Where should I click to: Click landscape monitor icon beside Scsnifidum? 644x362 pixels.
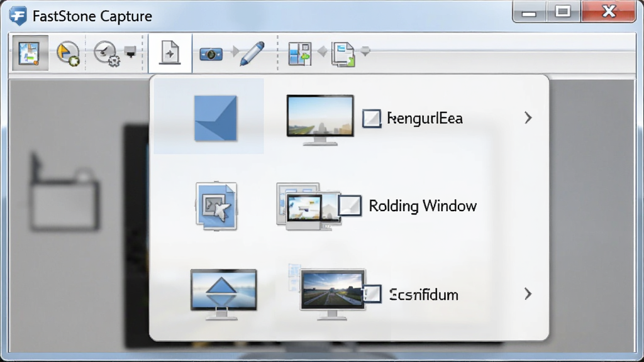(x=332, y=294)
